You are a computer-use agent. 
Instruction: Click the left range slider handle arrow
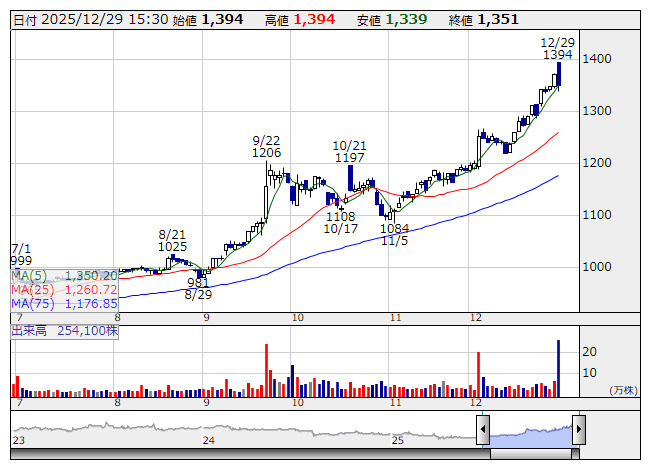point(483,430)
